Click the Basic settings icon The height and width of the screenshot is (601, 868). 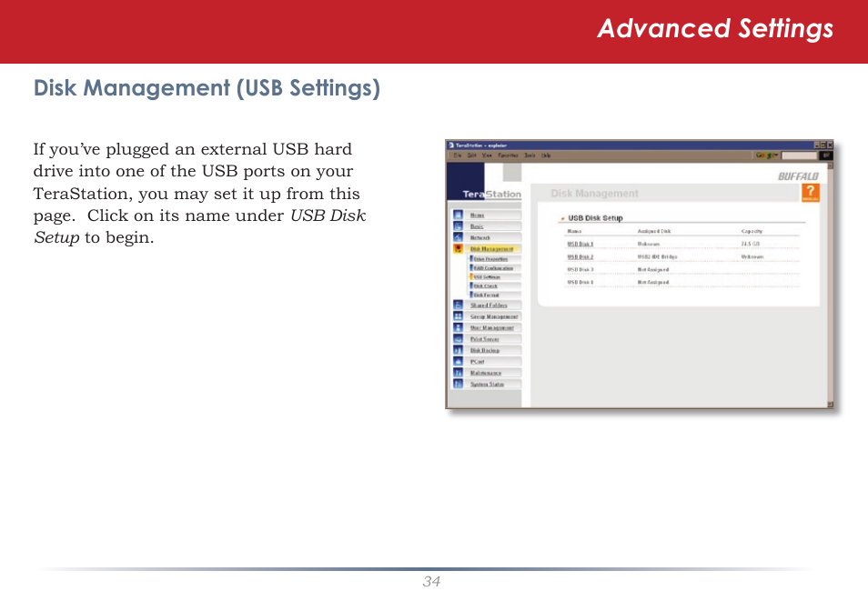coord(458,225)
